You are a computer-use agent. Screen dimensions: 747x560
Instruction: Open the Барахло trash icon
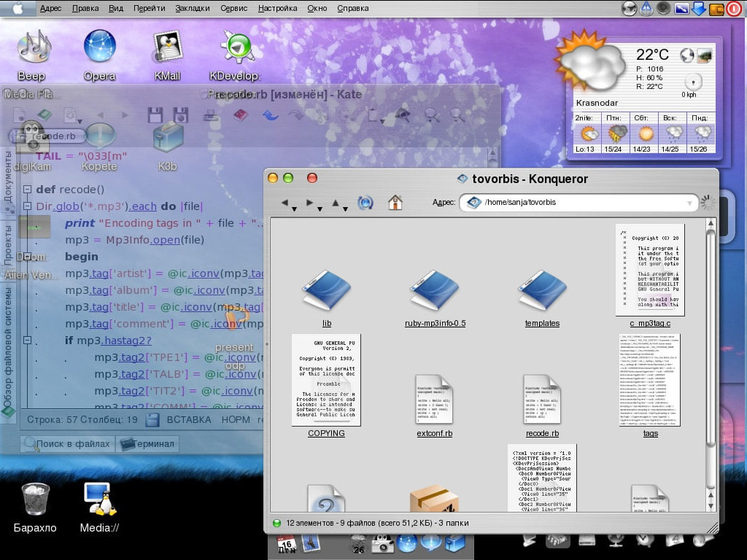tap(35, 499)
